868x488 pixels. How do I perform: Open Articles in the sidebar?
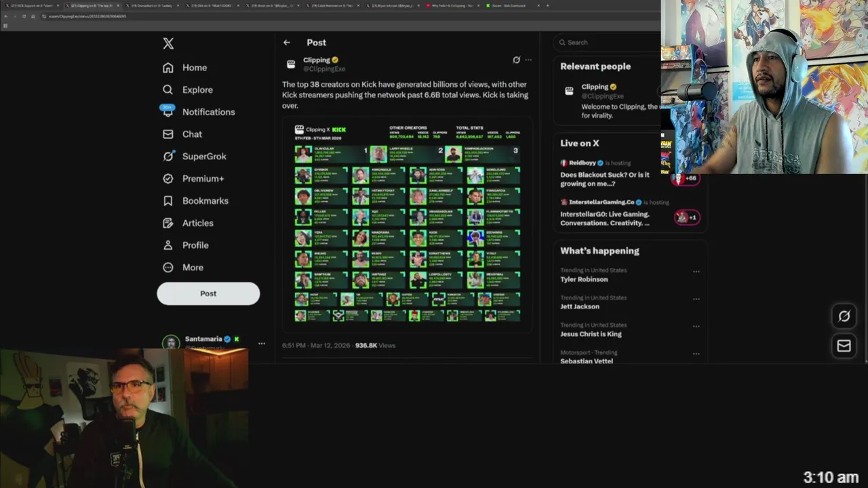coord(188,223)
